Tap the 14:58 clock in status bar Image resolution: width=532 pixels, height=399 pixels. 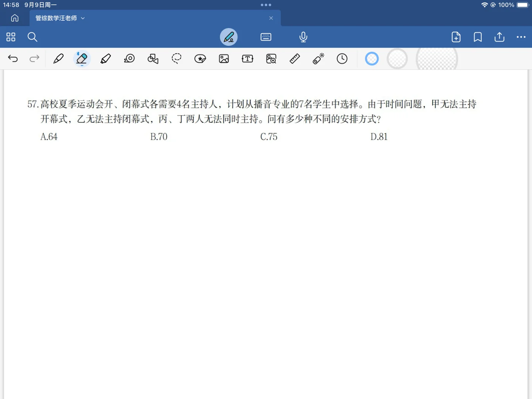tap(11, 5)
